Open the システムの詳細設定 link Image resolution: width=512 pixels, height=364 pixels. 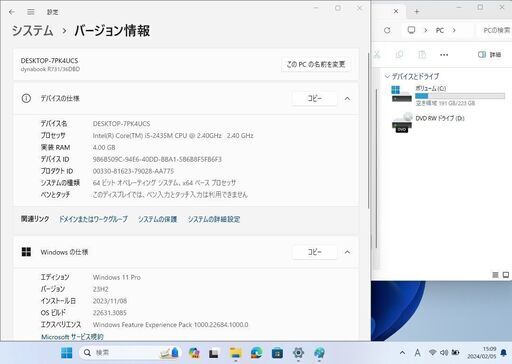click(214, 219)
